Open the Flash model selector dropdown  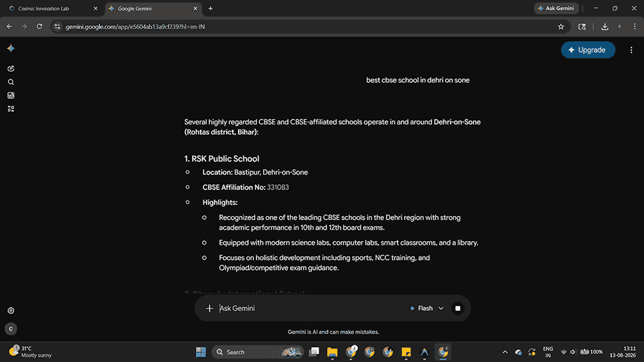coord(427,308)
